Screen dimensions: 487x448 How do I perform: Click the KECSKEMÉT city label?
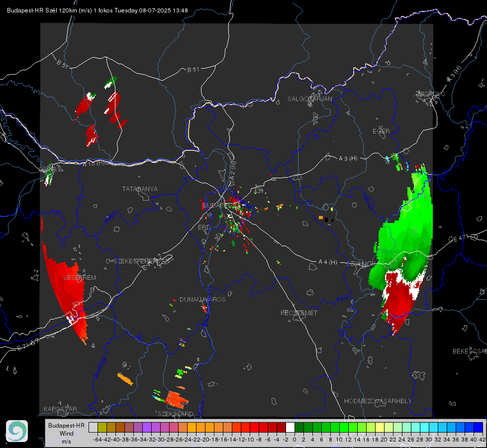(299, 313)
